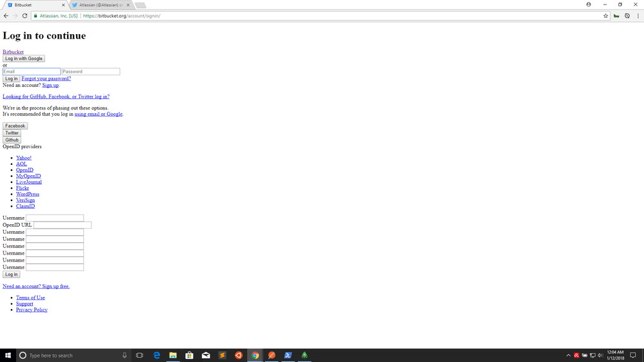Click the Facebook login button
This screenshot has width=644, height=362.
pyautogui.click(x=15, y=126)
